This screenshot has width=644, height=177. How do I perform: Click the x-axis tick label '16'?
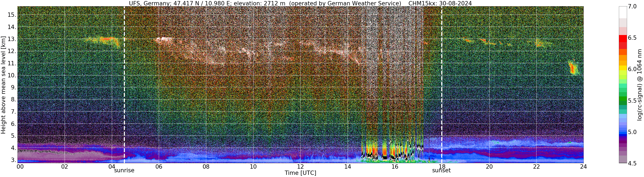coord(395,166)
